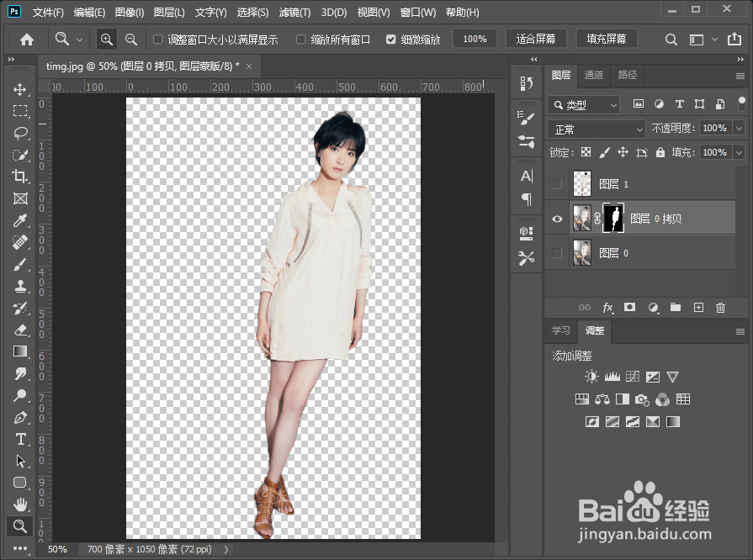Select the Crop tool
The image size is (753, 560).
click(x=19, y=177)
